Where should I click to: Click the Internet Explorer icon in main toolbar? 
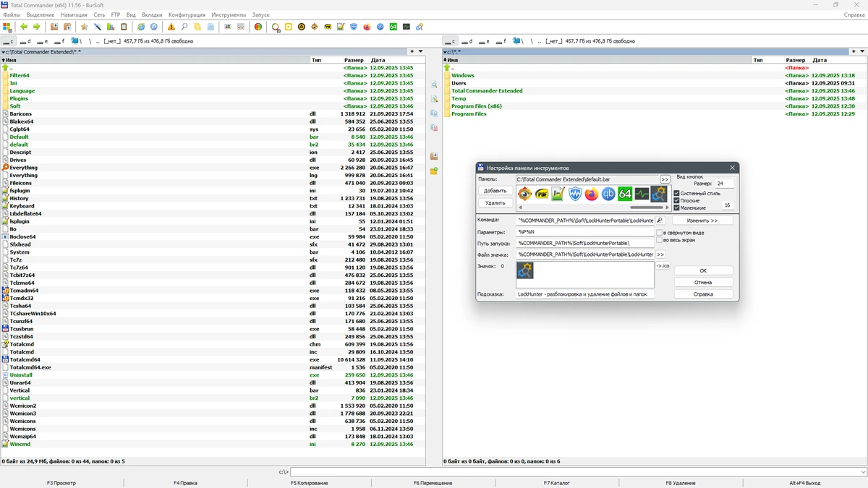(141, 27)
